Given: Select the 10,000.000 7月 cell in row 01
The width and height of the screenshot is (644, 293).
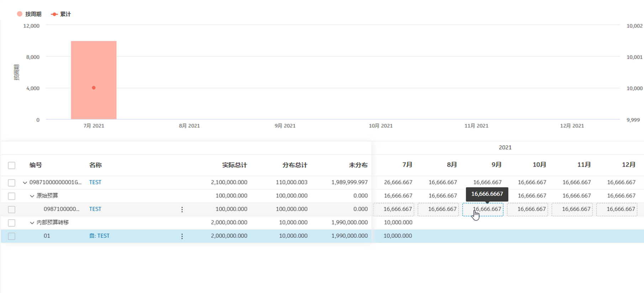Looking at the screenshot, I should point(398,236).
